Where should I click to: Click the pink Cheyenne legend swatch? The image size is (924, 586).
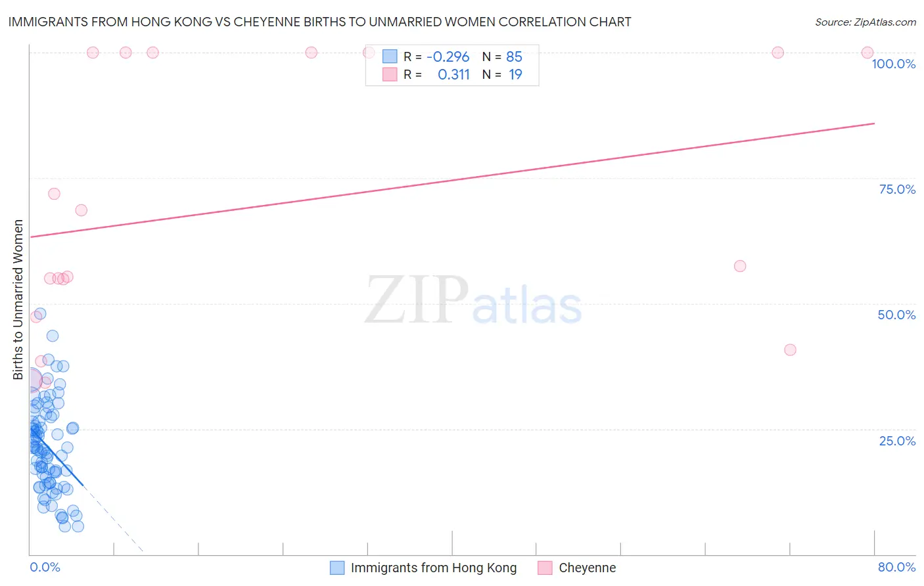[x=545, y=568]
